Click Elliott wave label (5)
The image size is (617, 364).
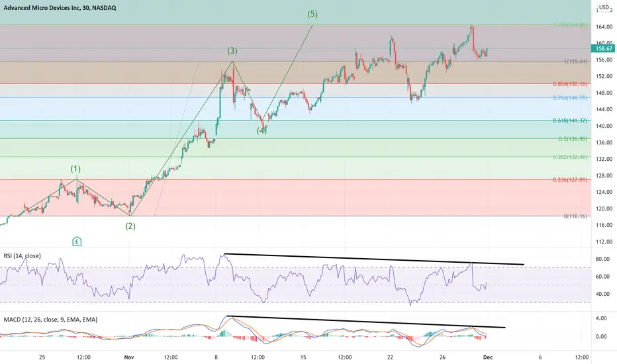[312, 14]
